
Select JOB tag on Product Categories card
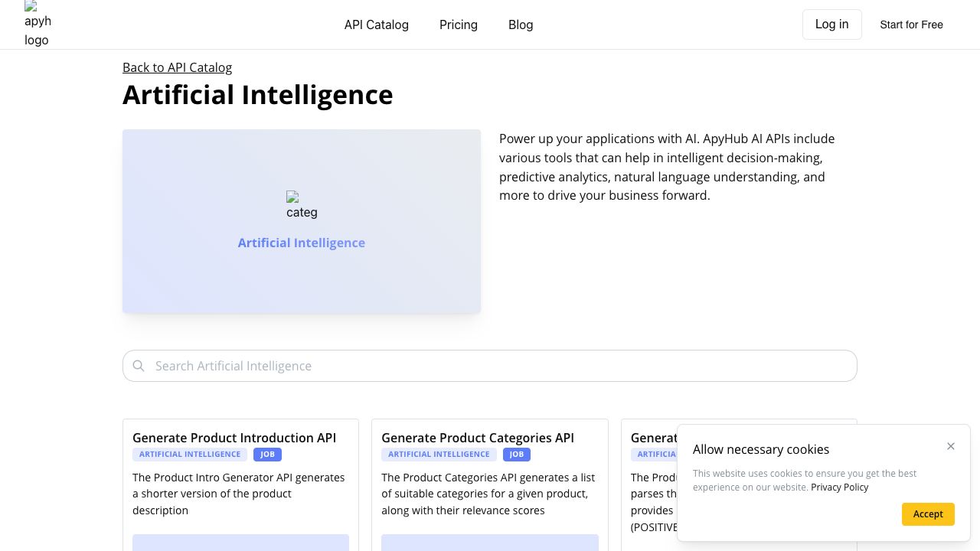[517, 455]
